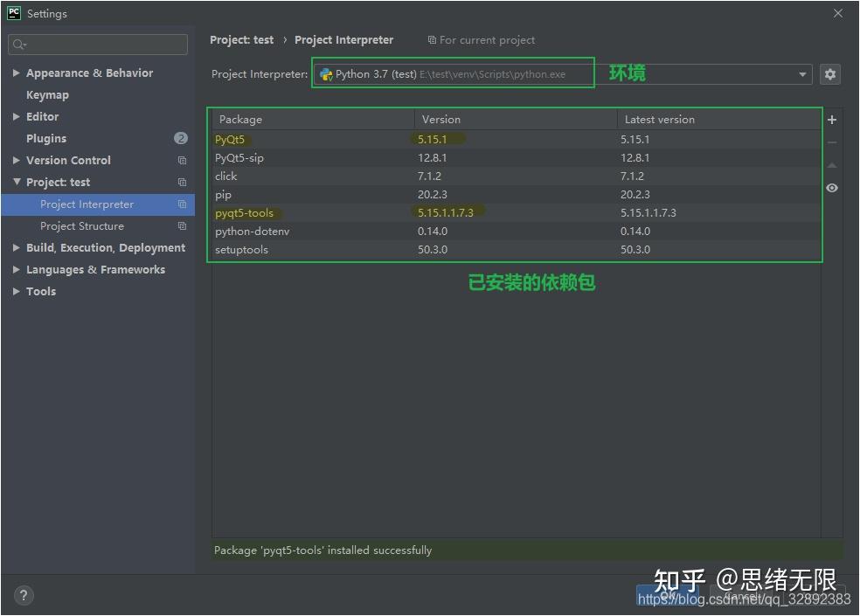Open the Project Interpreter dropdown arrow
860x616 pixels.
coord(801,74)
